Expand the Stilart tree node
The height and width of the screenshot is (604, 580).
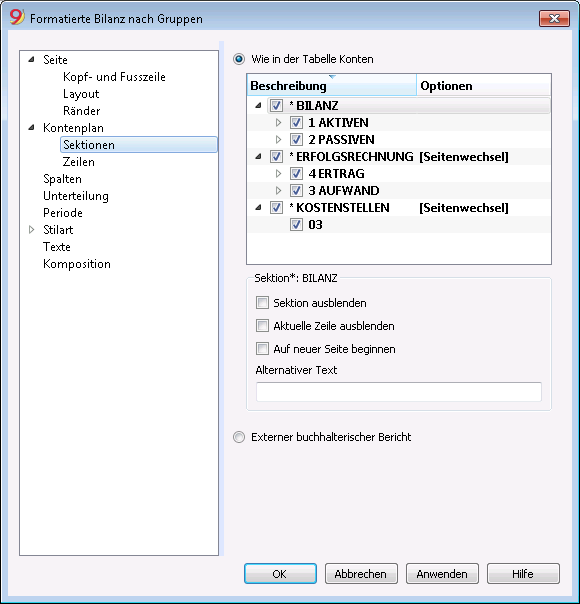pos(32,230)
